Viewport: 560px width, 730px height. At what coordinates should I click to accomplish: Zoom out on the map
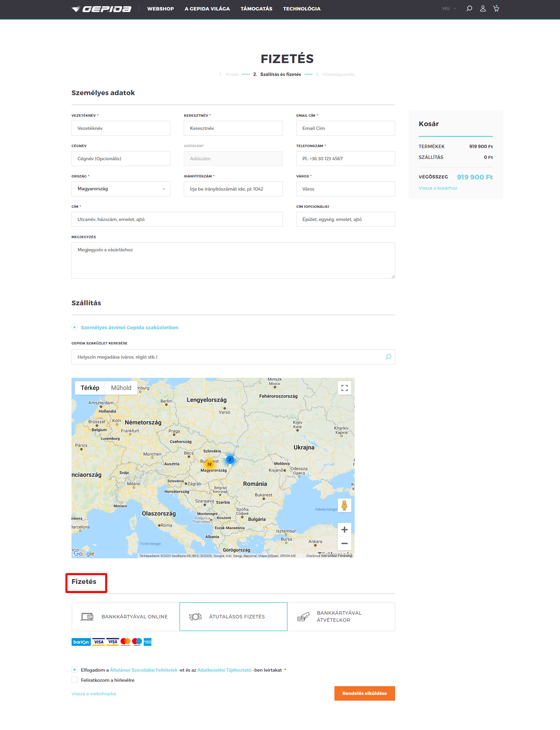coord(344,543)
